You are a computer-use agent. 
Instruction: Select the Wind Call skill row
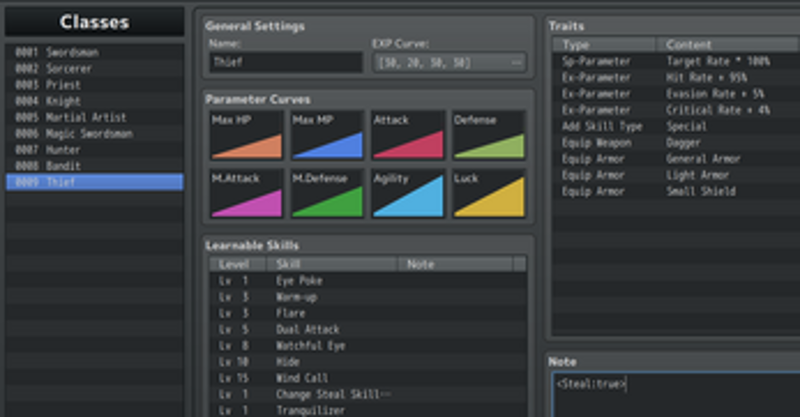point(367,378)
